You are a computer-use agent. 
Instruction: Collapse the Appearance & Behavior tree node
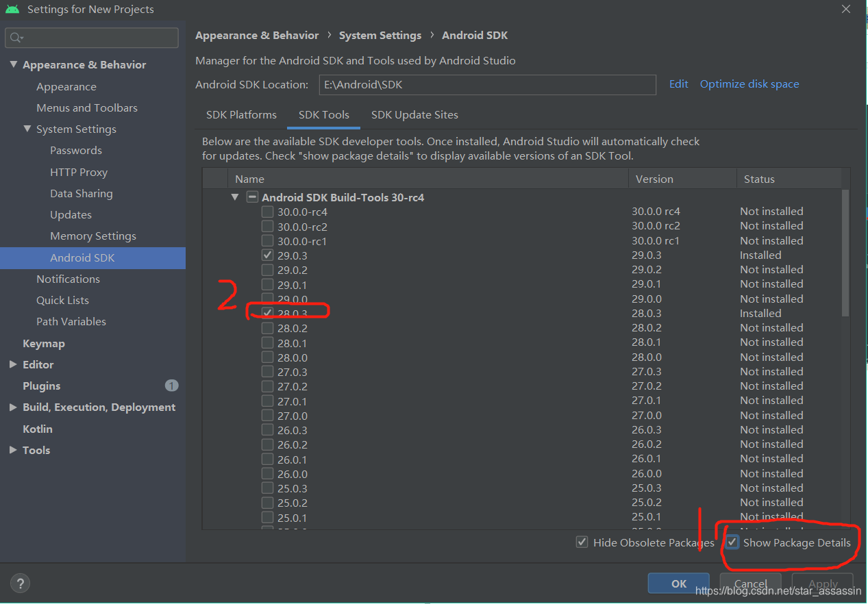click(x=13, y=64)
